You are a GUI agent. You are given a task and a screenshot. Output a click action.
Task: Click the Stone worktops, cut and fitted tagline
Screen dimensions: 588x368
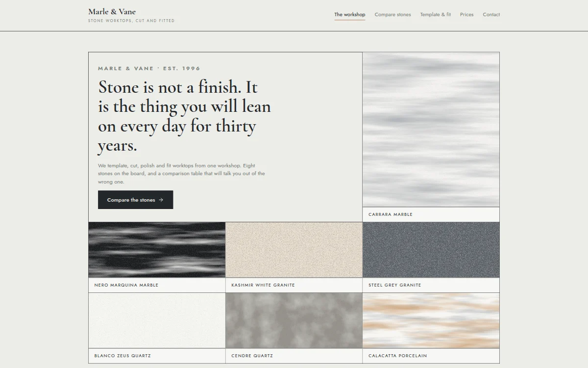pyautogui.click(x=131, y=21)
